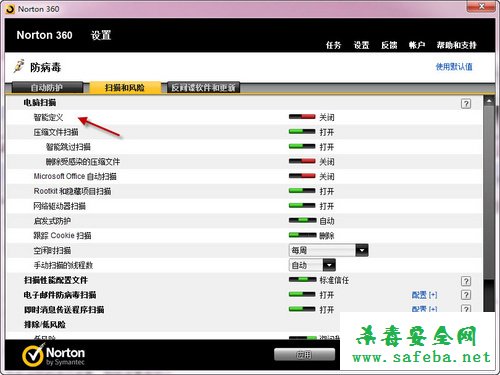Screen dimensions: 500x375
Task: Click the 防病毒 syringe icon
Action: point(19,66)
